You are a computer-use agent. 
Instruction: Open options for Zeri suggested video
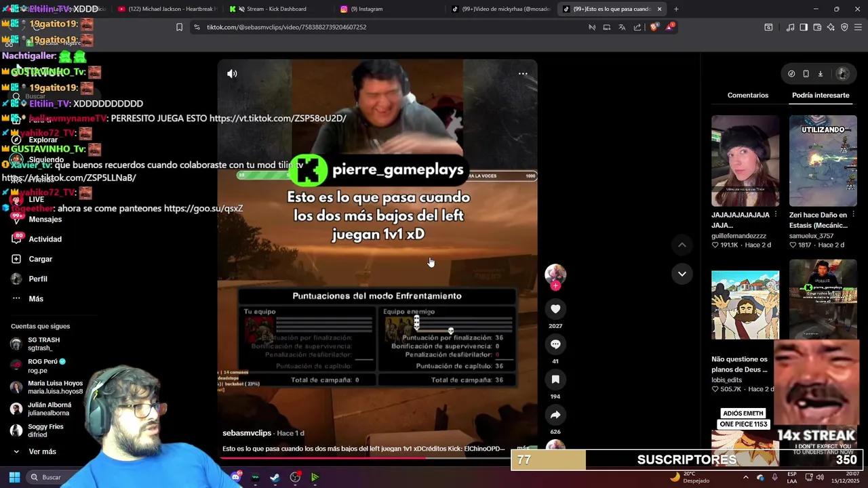[x=853, y=215]
